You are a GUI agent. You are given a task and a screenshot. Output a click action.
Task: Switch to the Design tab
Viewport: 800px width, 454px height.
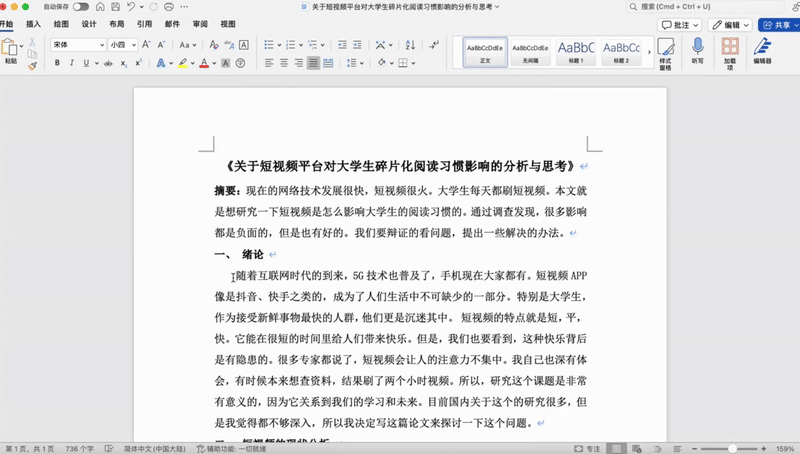tap(89, 24)
